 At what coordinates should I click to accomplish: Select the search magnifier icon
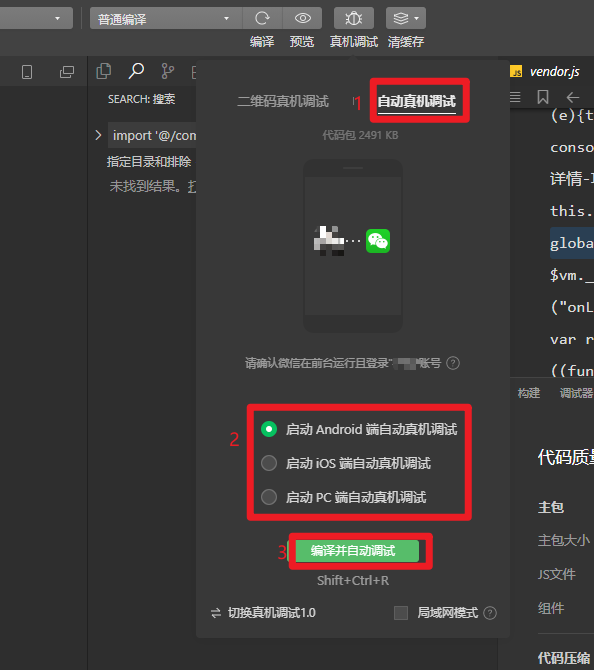tap(136, 71)
